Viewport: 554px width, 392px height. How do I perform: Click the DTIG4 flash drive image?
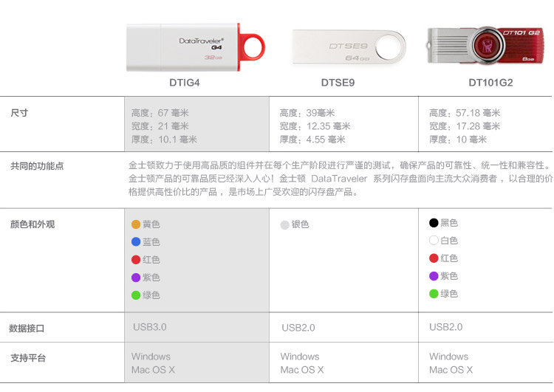[196, 47]
